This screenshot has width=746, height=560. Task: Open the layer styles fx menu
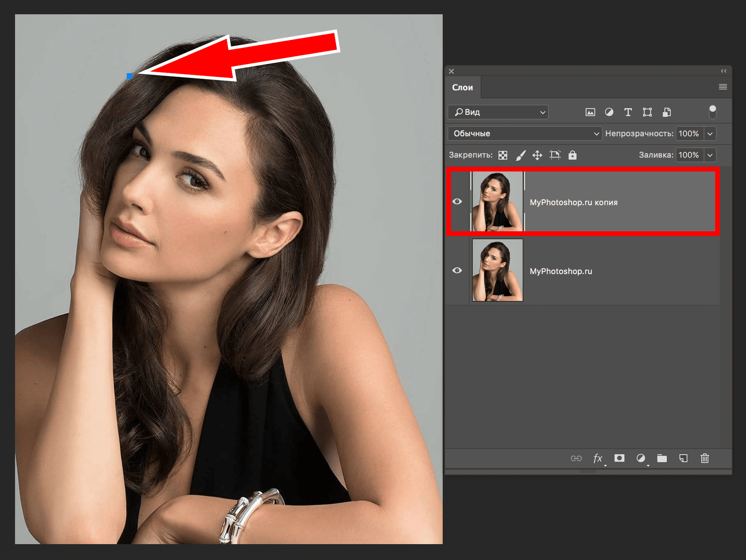pos(598,458)
